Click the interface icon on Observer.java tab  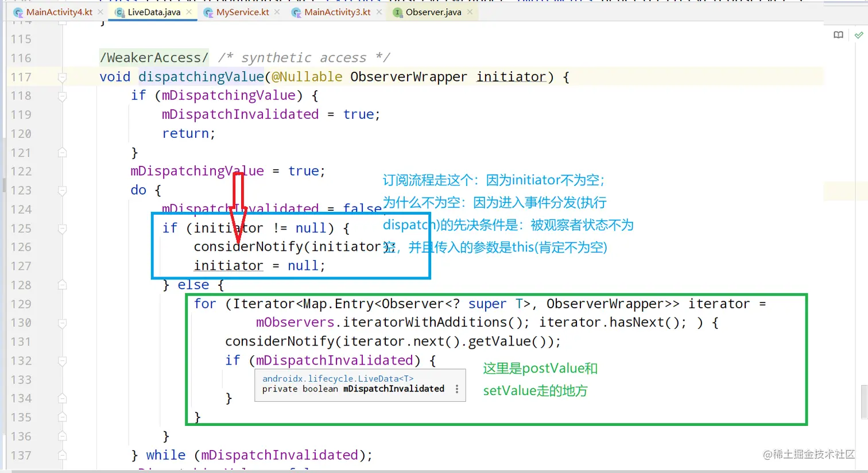[397, 13]
